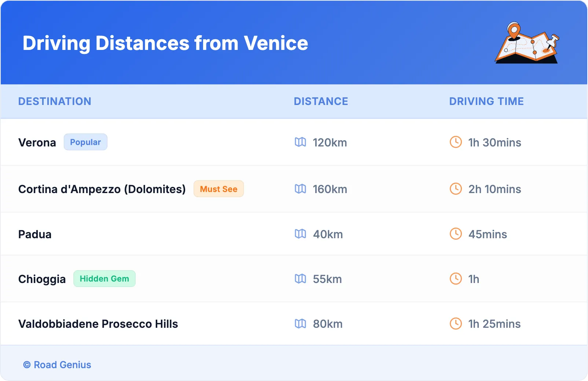Click the 2h 10mins driving time
588x381 pixels.
point(495,189)
